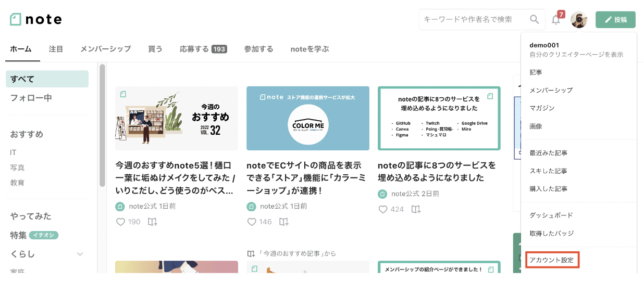Open note公式 author icon, 2日前 article

(382, 194)
